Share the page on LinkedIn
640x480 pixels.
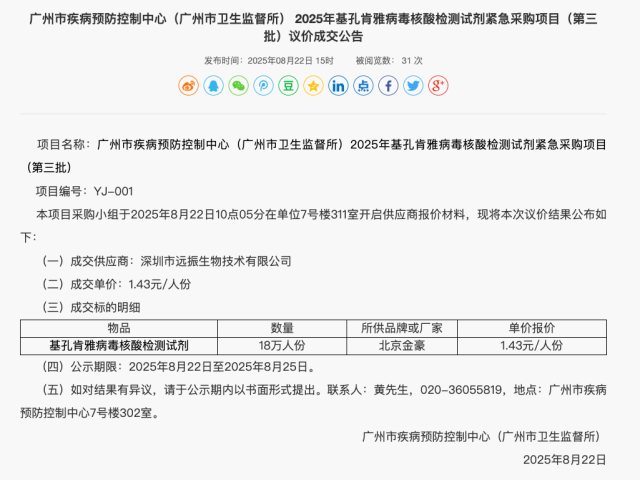[338, 86]
